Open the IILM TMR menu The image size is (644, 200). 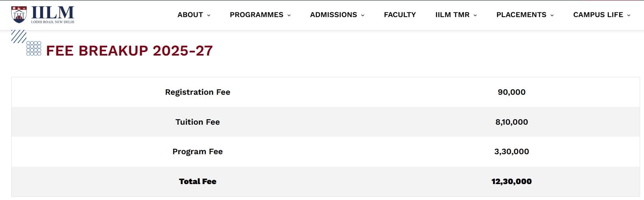coord(452,15)
